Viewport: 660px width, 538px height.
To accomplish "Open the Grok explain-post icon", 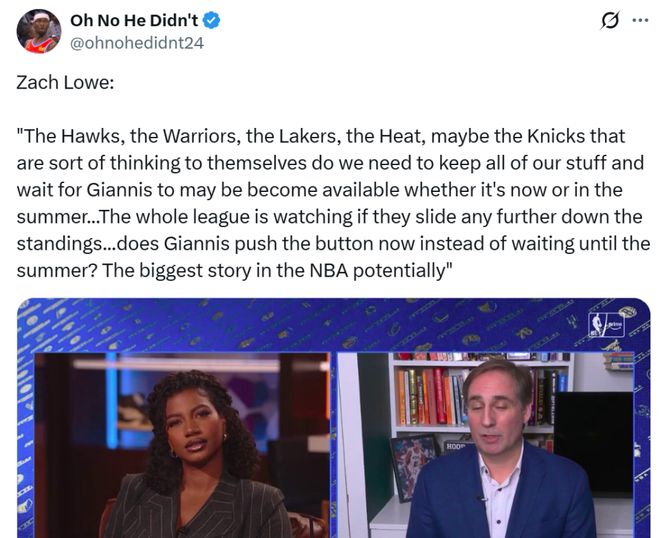I will click(x=609, y=20).
